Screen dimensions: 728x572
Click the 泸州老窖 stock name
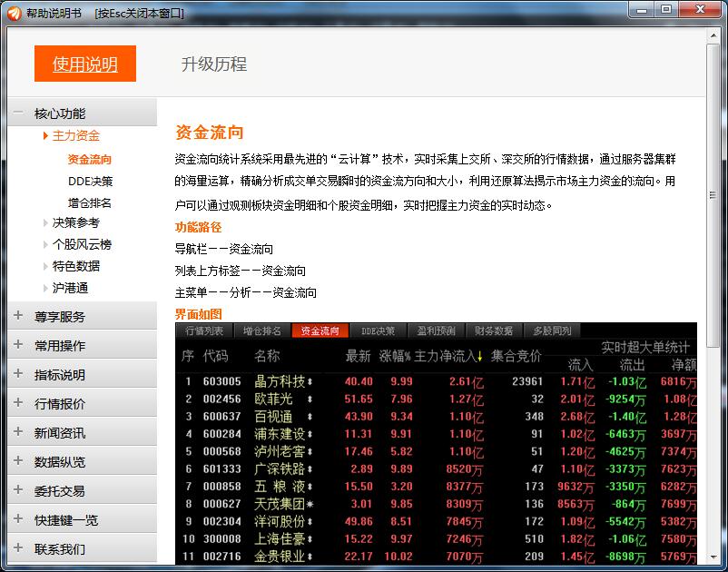[280, 452]
